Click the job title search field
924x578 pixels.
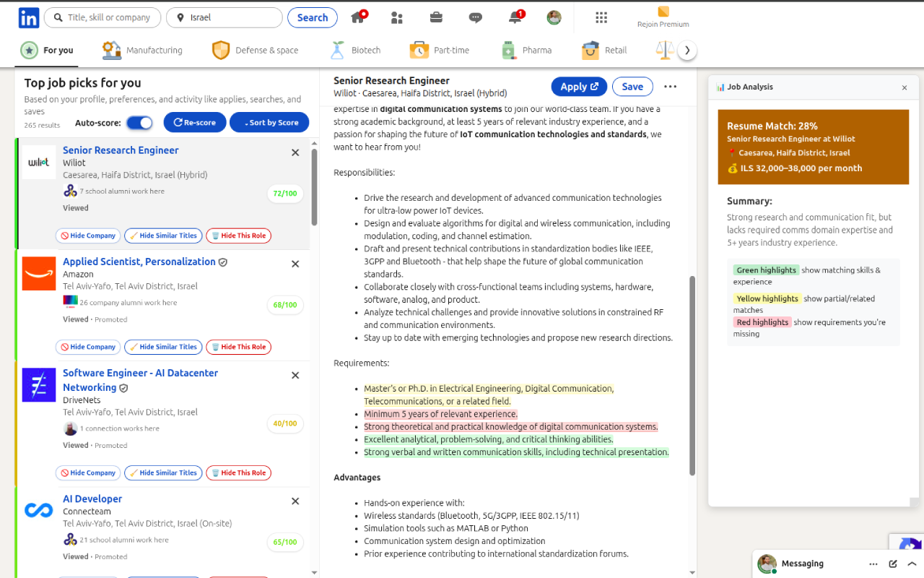click(103, 17)
